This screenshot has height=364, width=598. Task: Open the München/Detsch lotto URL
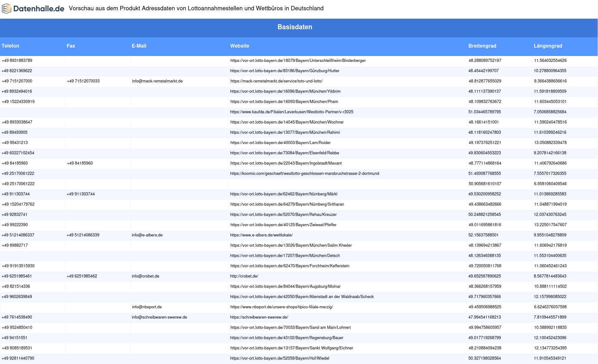pyautogui.click(x=285, y=256)
